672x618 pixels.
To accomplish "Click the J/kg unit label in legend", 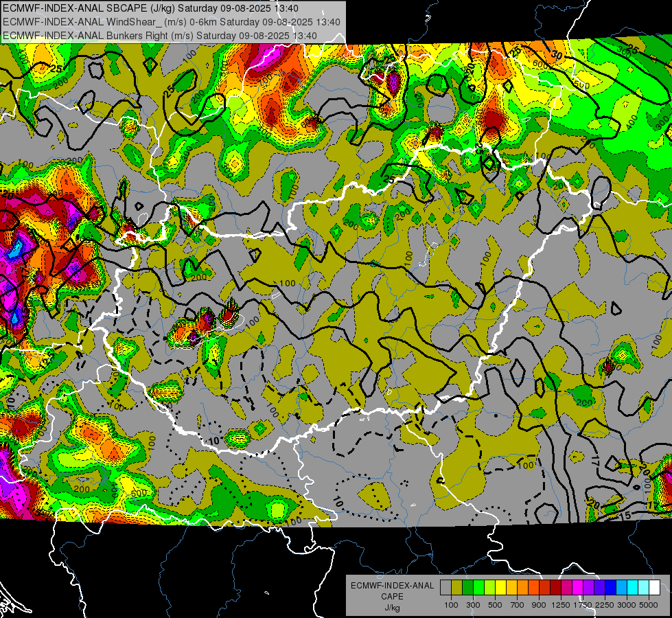I will point(392,608).
